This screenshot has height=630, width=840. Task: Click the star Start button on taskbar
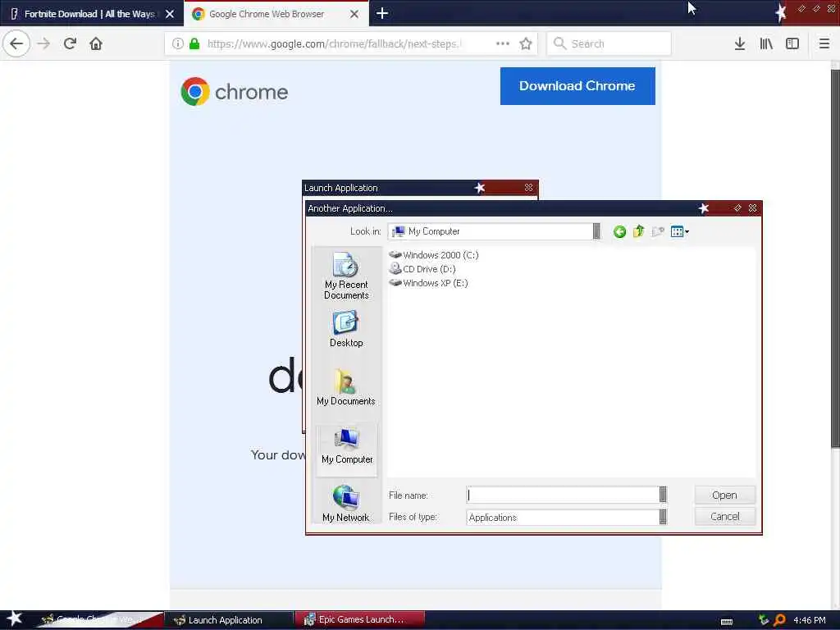coord(14,619)
